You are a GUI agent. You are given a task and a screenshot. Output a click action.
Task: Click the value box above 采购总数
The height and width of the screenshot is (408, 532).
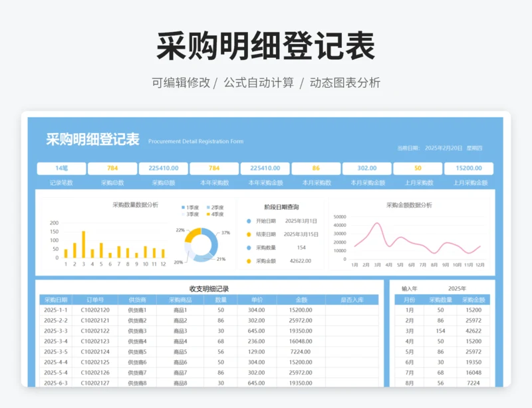[x=112, y=168]
